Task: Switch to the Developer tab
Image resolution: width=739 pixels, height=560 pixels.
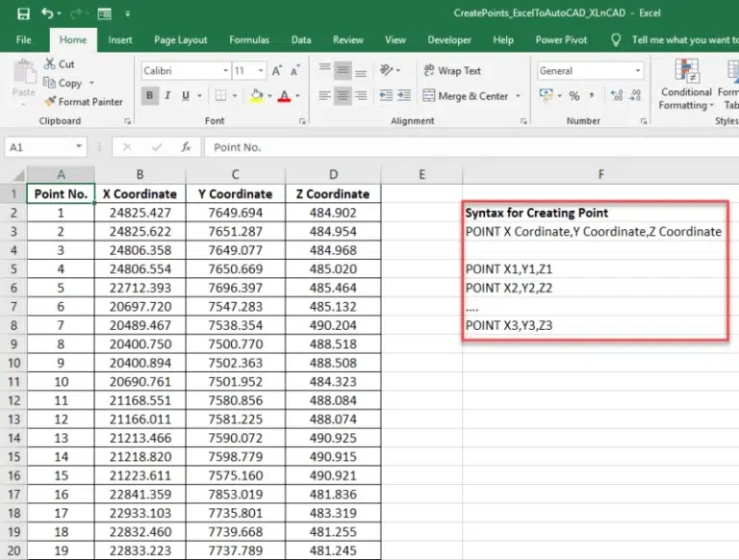Action: [x=449, y=40]
